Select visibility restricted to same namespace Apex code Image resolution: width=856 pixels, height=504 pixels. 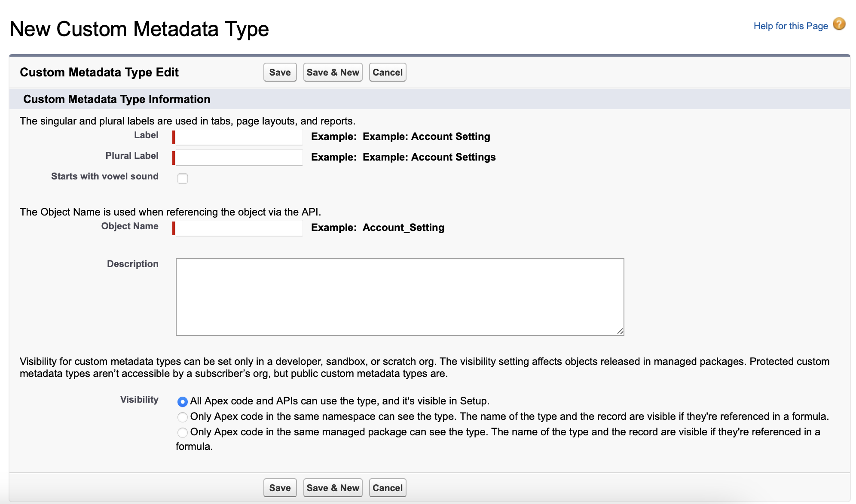click(183, 416)
